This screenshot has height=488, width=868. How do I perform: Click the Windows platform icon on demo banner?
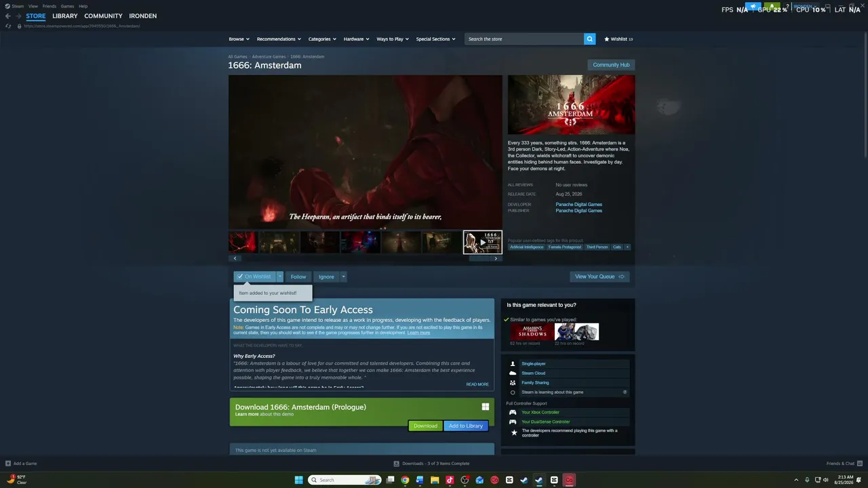pos(486,407)
